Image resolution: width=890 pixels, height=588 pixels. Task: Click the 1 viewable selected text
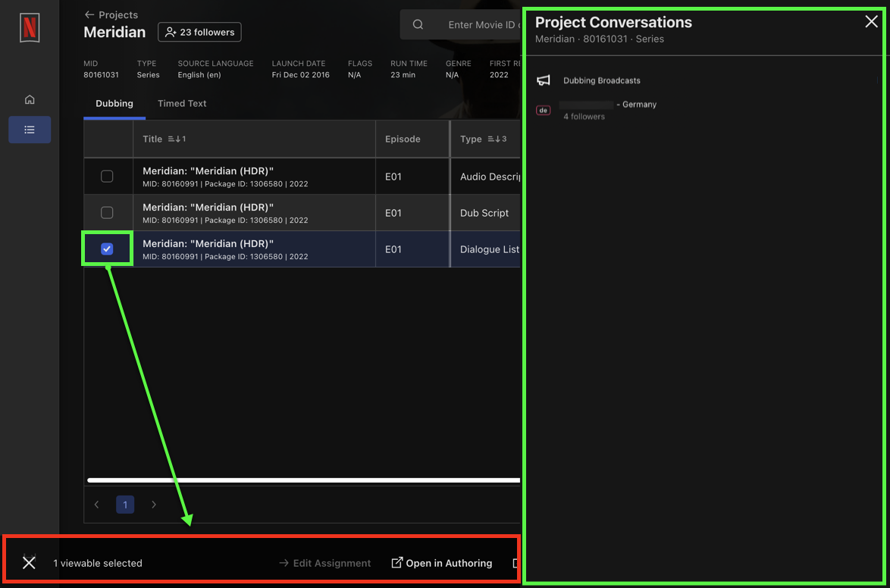click(98, 564)
